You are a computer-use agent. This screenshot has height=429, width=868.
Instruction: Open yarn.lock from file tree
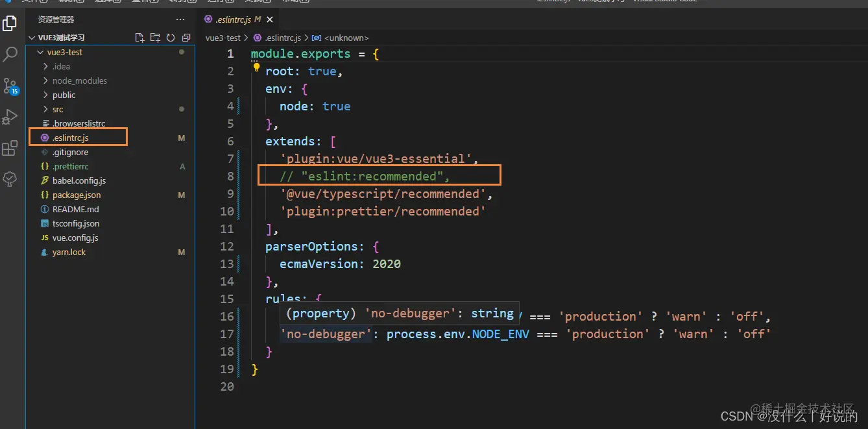pyautogui.click(x=69, y=252)
